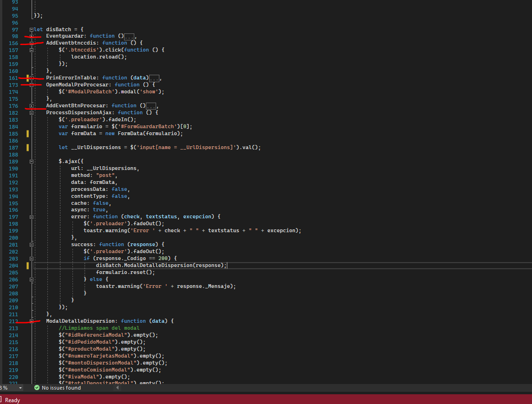
Task: Collapse the ModalDetalleDispersion function block
Action: click(x=32, y=321)
